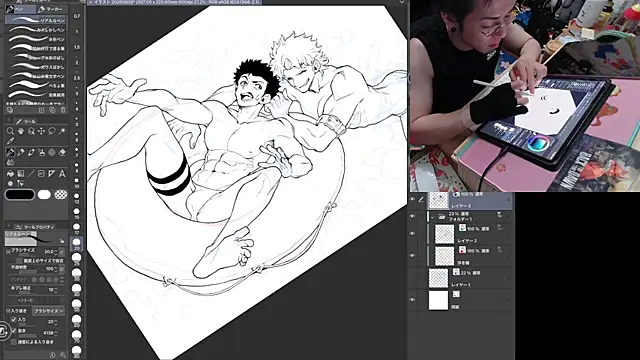The height and width of the screenshot is (360, 640).
Task: Toggle the 入り starting taper checkbox
Action: click(x=14, y=320)
